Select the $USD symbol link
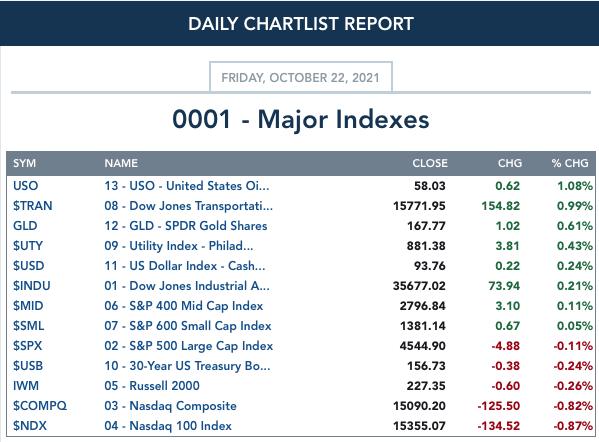Viewport: 599px width, 442px height. point(29,266)
